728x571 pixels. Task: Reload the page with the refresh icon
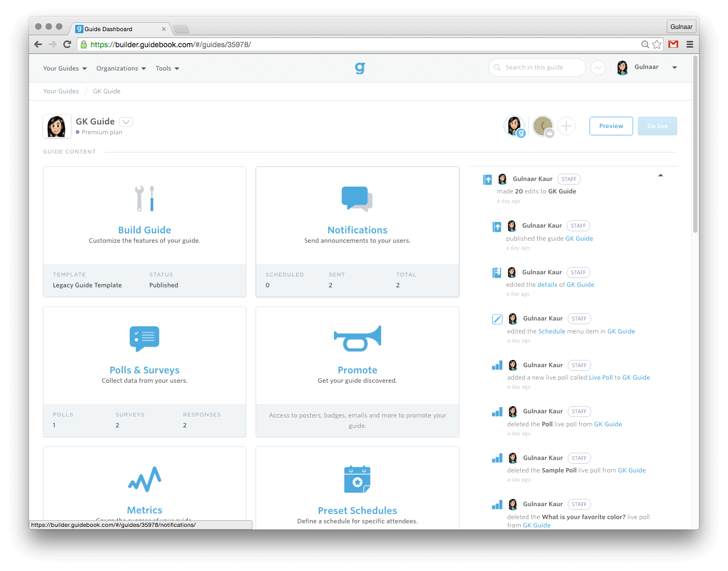(67, 44)
